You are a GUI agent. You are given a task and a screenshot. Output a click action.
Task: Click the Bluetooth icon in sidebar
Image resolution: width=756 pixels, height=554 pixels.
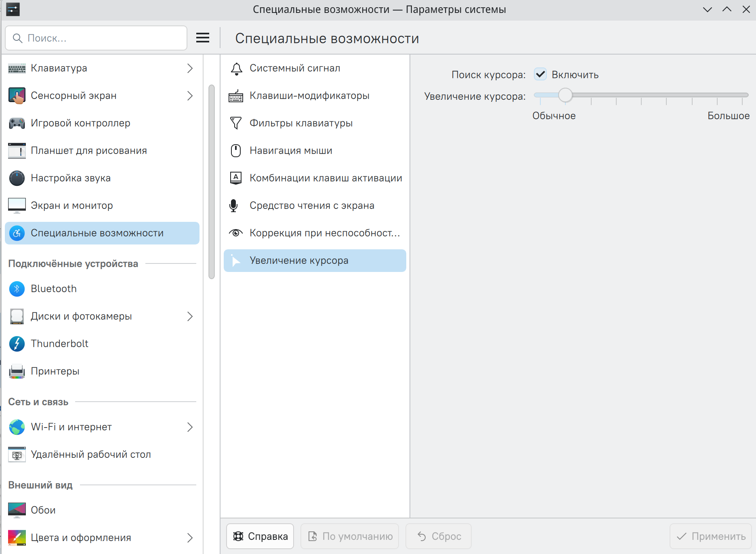(x=17, y=289)
